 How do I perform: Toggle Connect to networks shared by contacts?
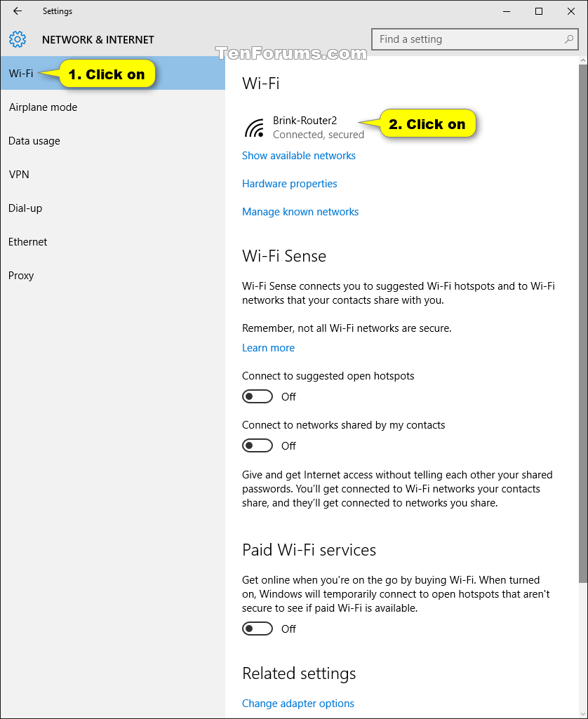click(258, 445)
